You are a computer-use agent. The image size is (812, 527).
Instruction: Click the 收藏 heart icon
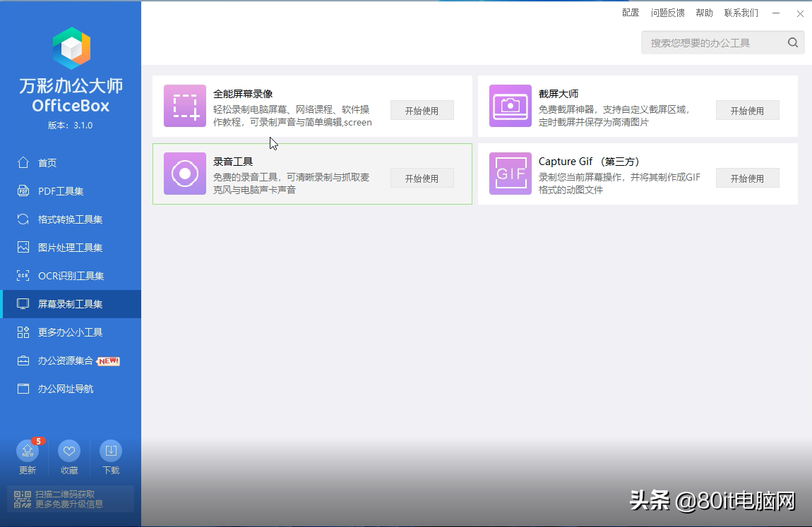pos(68,450)
